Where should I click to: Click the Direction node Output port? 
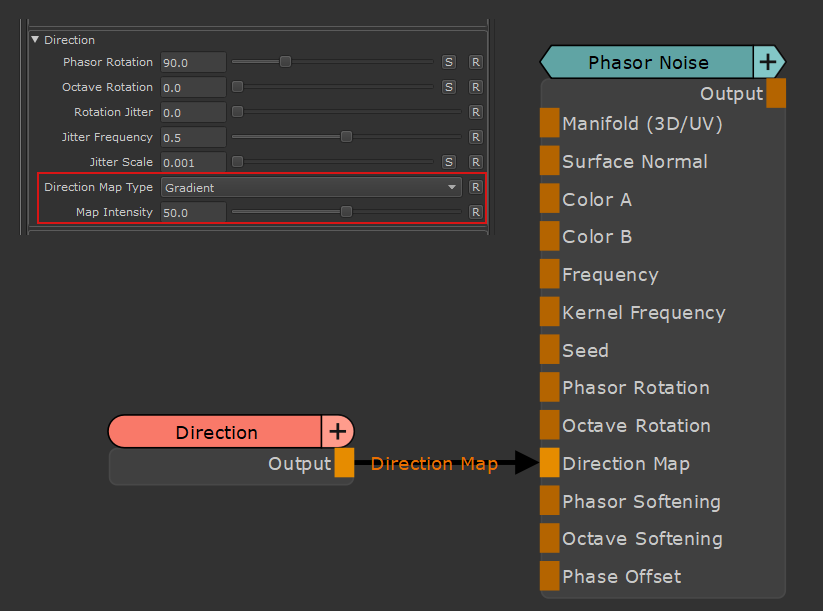point(344,463)
